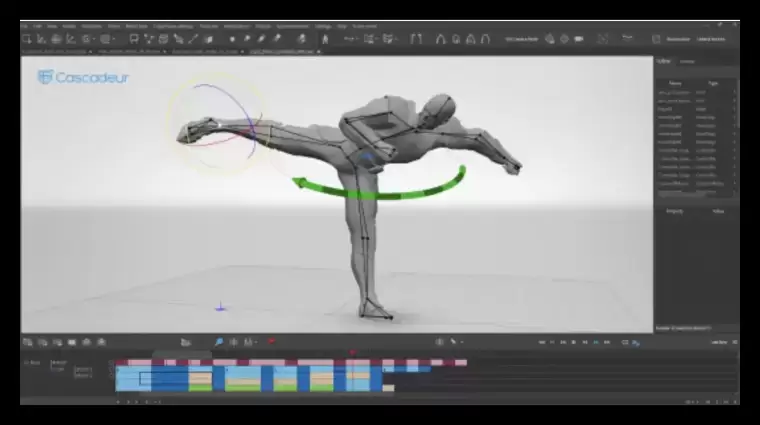
Task: Click the Cascadeur logo in the viewport
Action: (83, 77)
